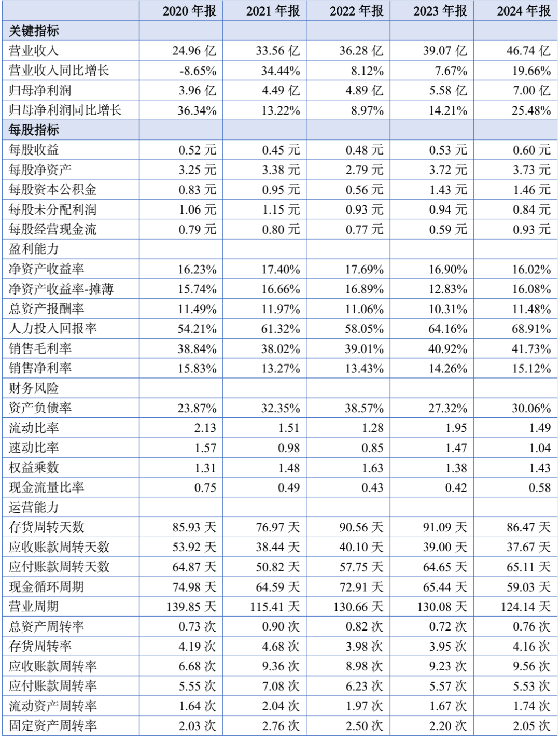
Task: Select the 资产负债率 row label
Action: coord(40,408)
